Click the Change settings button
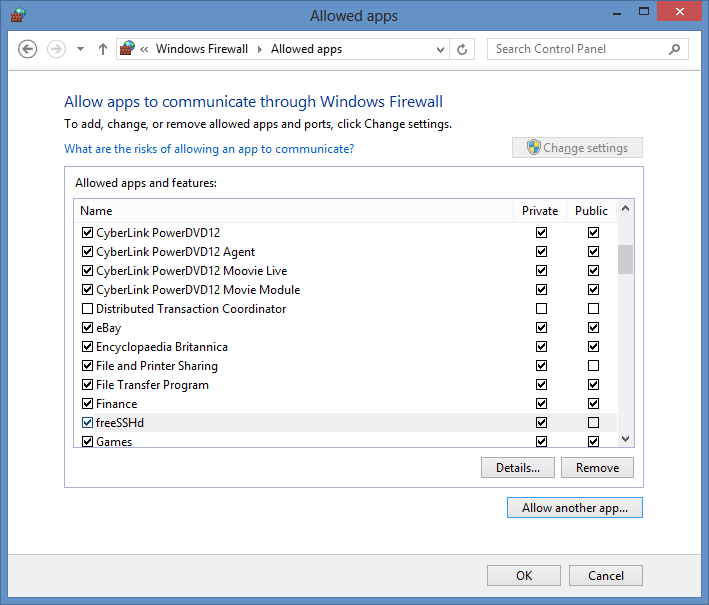Image resolution: width=709 pixels, height=605 pixels. pyautogui.click(x=577, y=148)
